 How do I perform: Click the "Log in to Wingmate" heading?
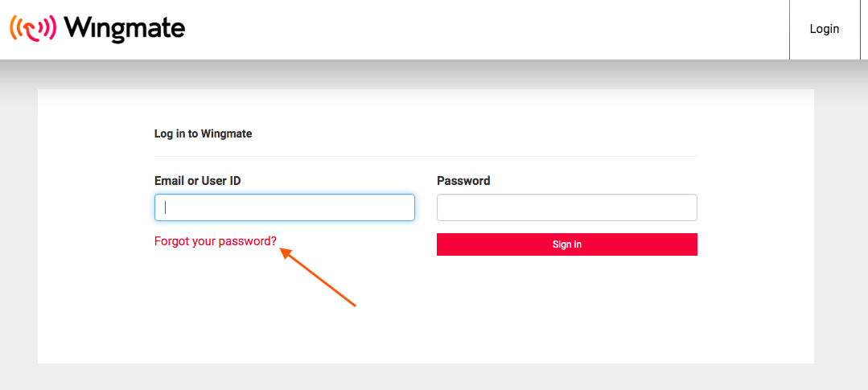(x=204, y=133)
